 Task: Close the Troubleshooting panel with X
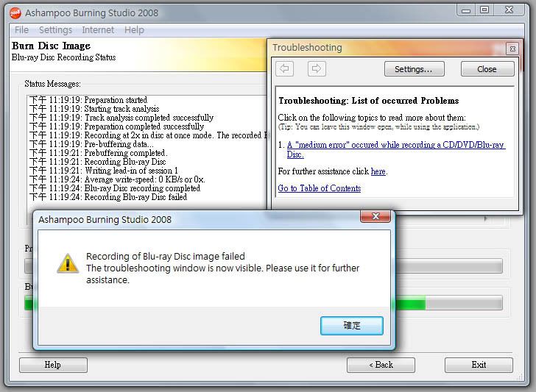point(512,49)
